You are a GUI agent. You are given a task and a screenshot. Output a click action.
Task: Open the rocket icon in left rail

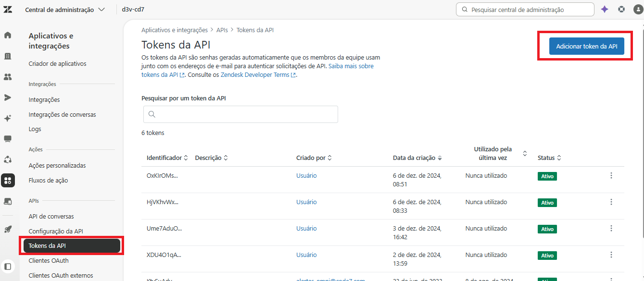coord(8,229)
